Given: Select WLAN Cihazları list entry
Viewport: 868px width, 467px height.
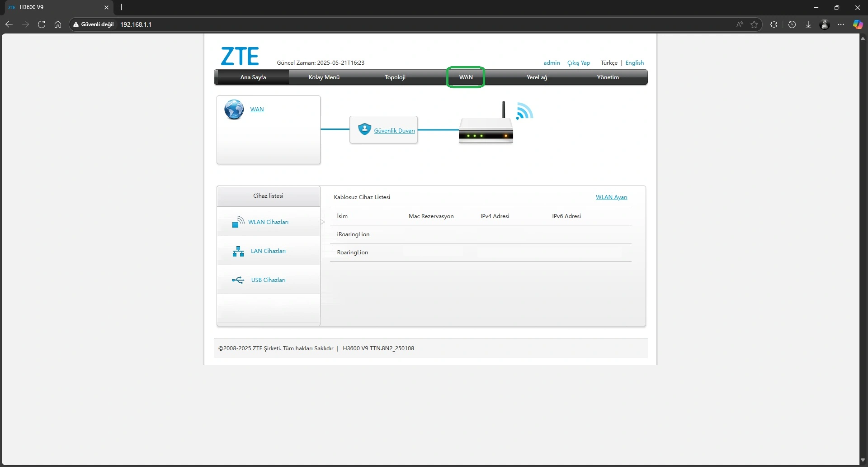Looking at the screenshot, I should pos(269,222).
